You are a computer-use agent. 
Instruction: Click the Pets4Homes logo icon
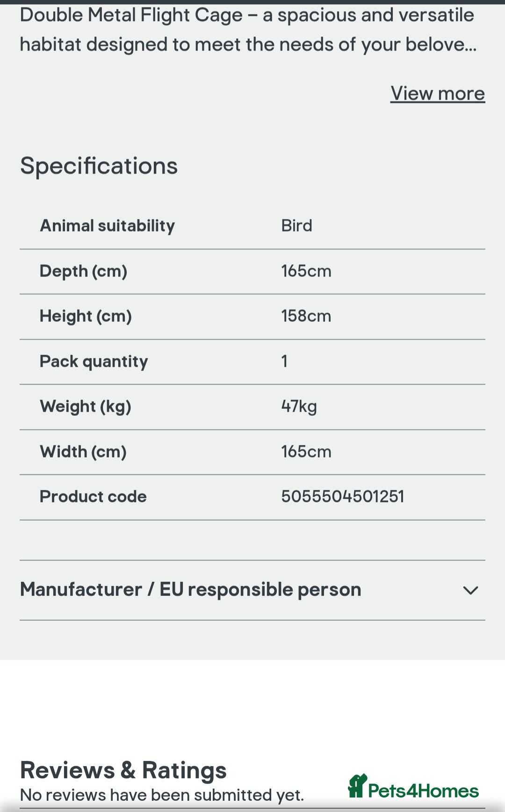tap(358, 786)
